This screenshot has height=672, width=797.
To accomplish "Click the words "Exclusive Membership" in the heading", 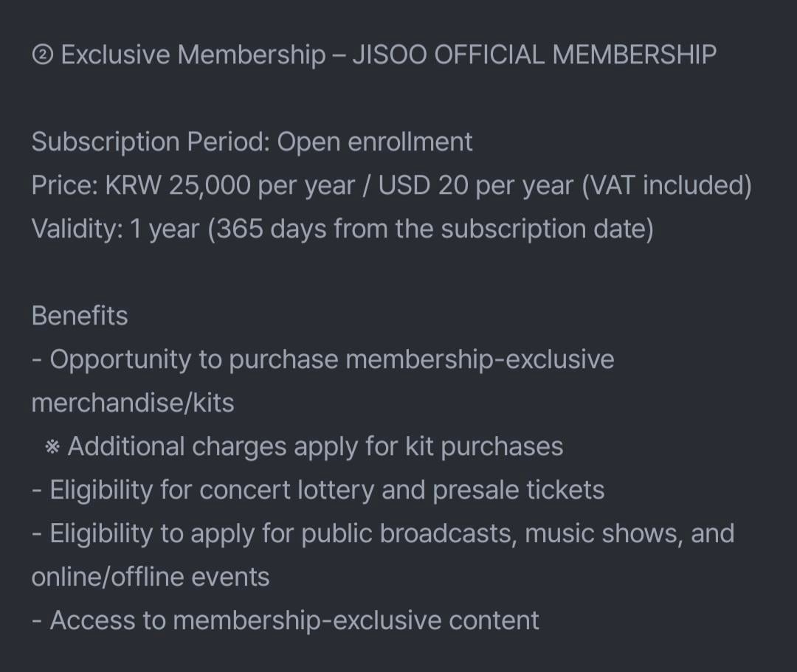I will [193, 55].
